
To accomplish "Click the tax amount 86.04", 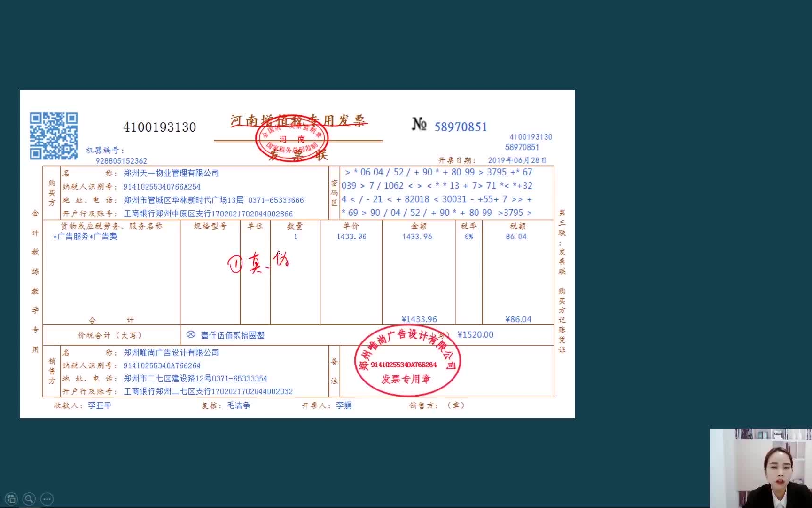I will (x=516, y=237).
